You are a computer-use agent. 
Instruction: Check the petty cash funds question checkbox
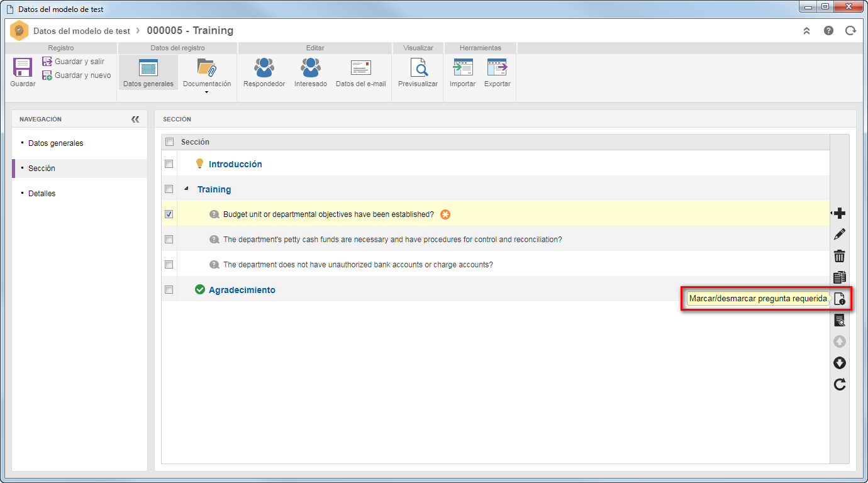169,239
